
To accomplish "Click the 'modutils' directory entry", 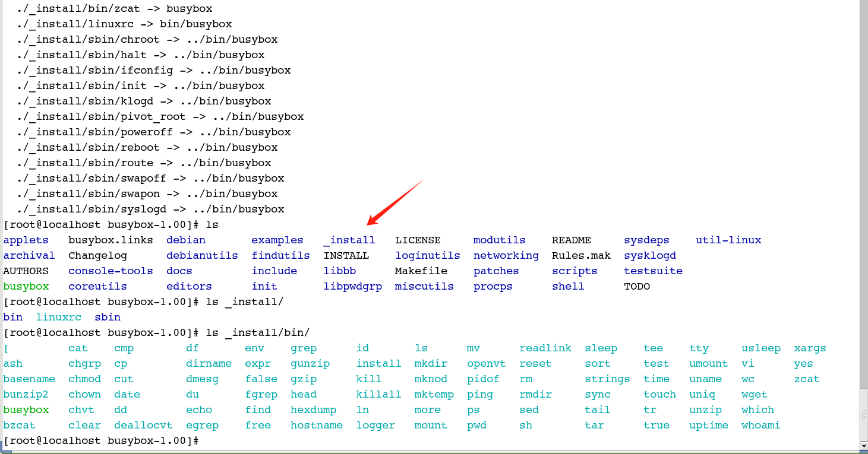I will pyautogui.click(x=500, y=240).
